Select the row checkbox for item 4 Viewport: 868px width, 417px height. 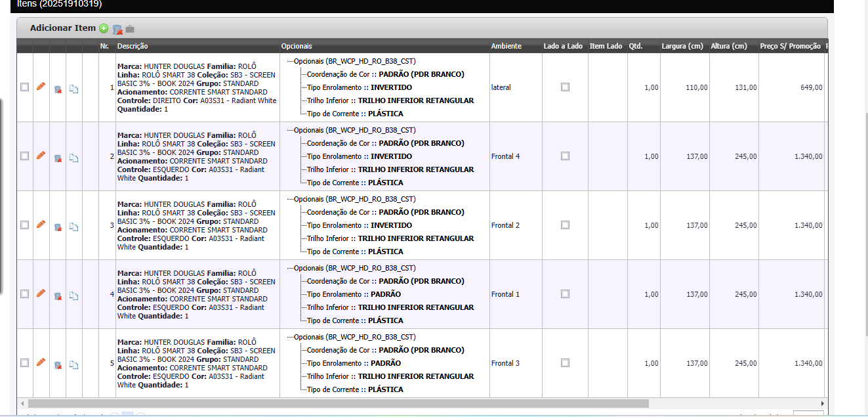(24, 294)
